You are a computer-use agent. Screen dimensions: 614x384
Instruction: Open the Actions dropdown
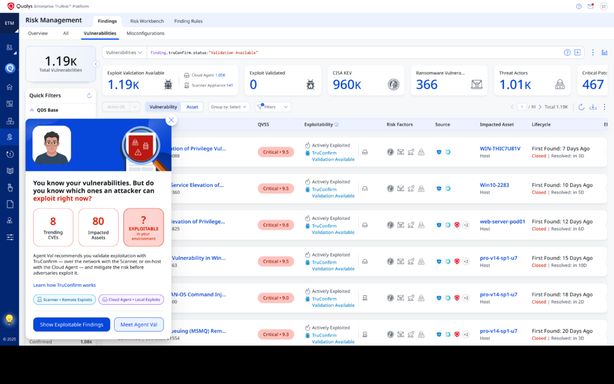121,107
